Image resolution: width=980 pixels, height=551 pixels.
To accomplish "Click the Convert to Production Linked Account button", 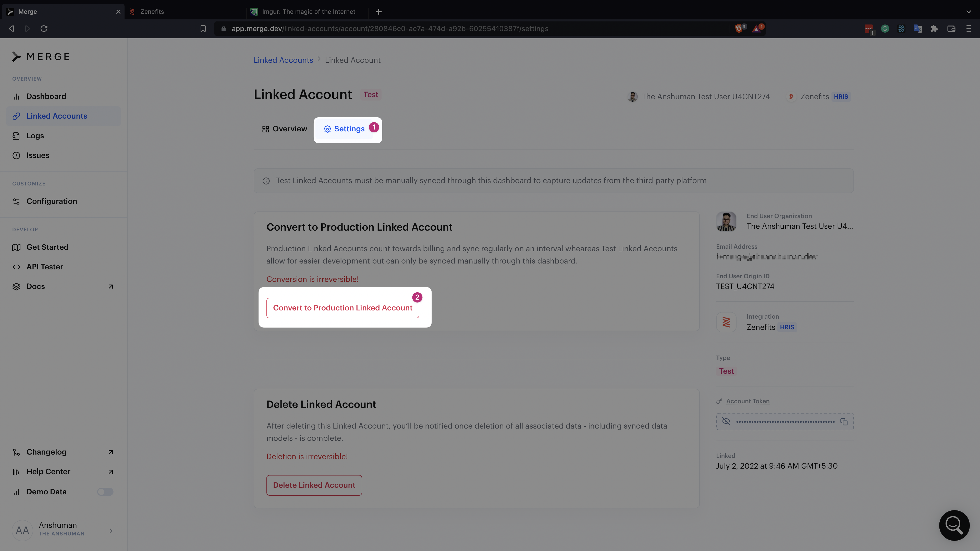I will (x=342, y=308).
